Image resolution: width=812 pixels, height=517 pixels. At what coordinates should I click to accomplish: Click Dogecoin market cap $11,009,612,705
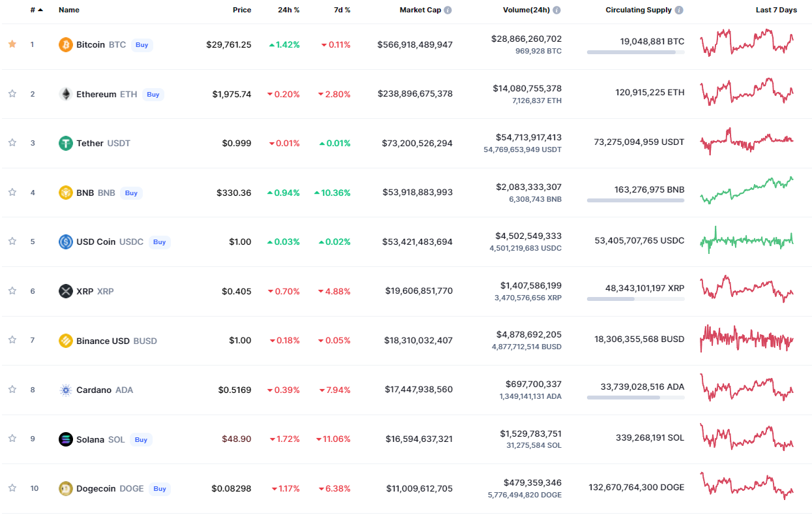coord(419,488)
